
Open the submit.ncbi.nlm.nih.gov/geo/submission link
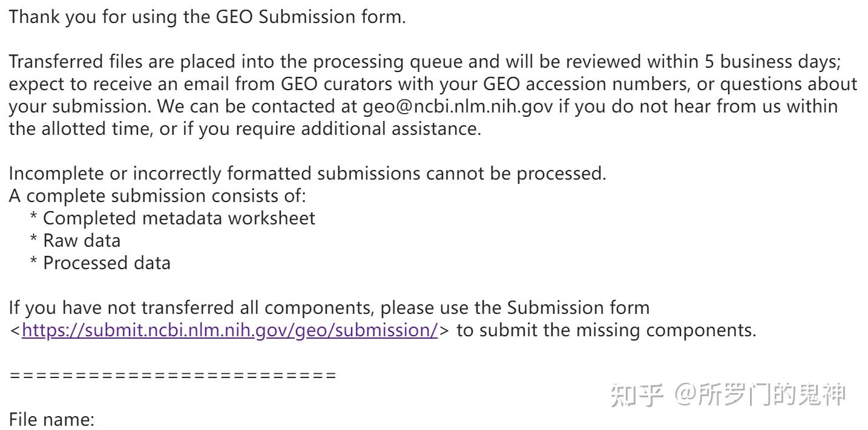(229, 330)
